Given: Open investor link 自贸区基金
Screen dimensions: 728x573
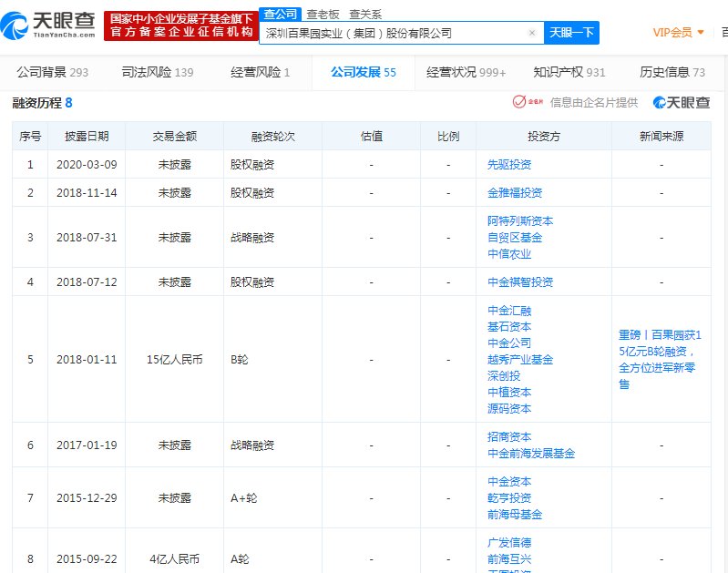Looking at the screenshot, I should [515, 238].
